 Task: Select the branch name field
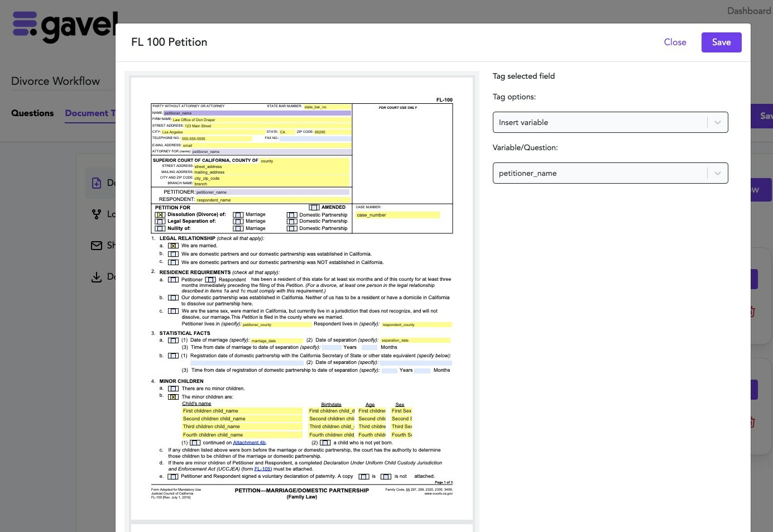(271, 184)
